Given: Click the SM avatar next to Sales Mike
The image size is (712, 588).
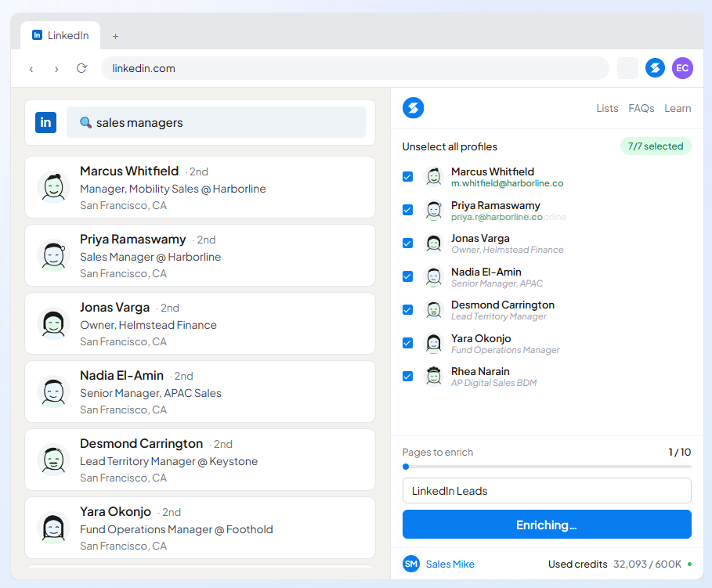Looking at the screenshot, I should click(411, 564).
